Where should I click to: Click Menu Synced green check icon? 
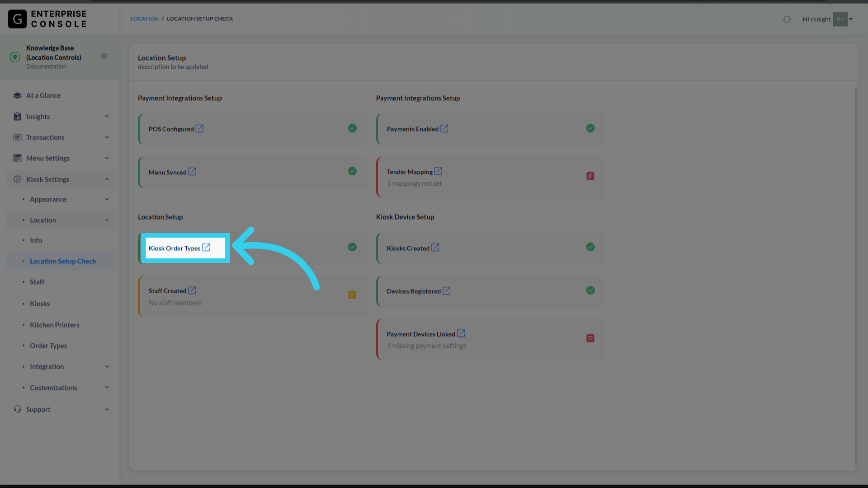(352, 171)
